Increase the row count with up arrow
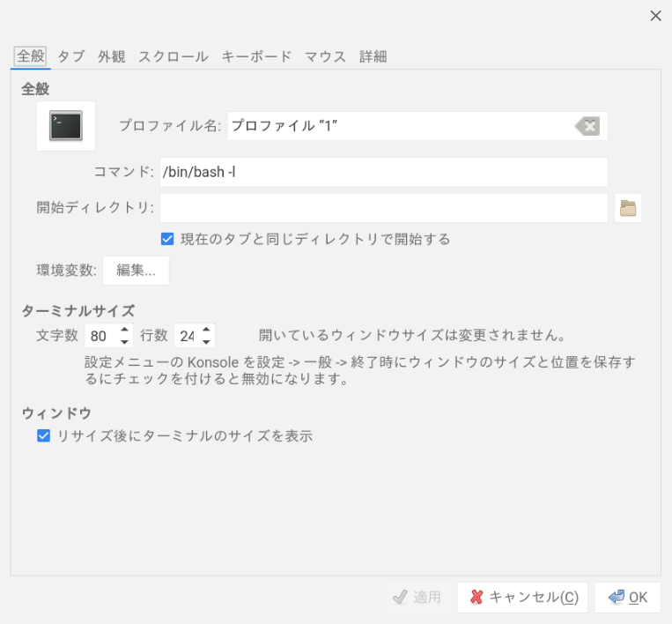This screenshot has width=672, height=624. click(206, 330)
